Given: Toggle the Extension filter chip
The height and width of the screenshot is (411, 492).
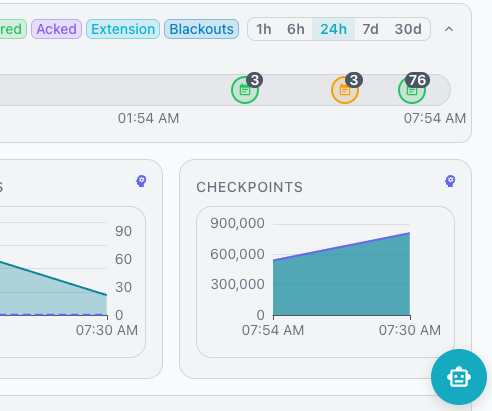Looking at the screenshot, I should click(x=123, y=29).
